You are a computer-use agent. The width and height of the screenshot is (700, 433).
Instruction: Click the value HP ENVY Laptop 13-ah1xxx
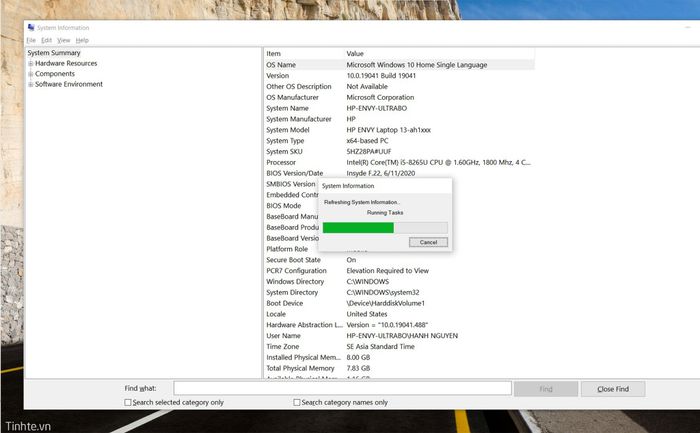388,129
